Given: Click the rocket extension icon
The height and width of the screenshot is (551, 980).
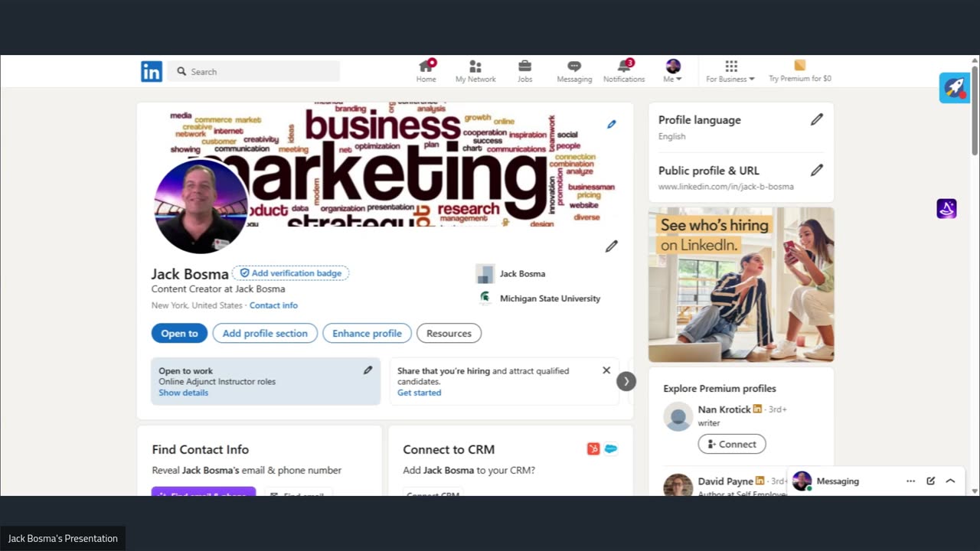Looking at the screenshot, I should 955,88.
